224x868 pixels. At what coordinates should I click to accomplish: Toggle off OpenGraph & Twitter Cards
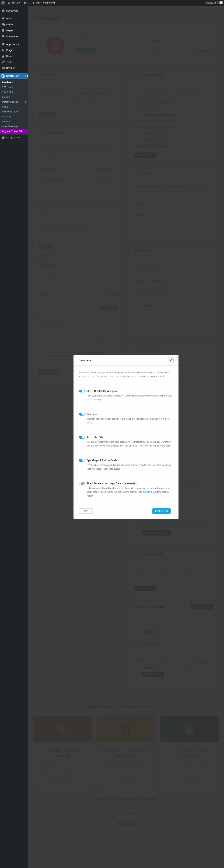[x=82, y=460]
